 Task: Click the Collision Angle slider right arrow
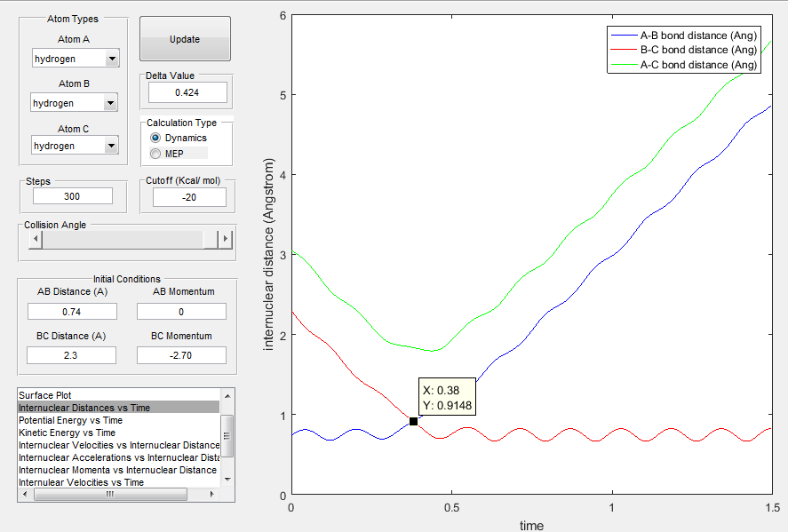tap(226, 239)
